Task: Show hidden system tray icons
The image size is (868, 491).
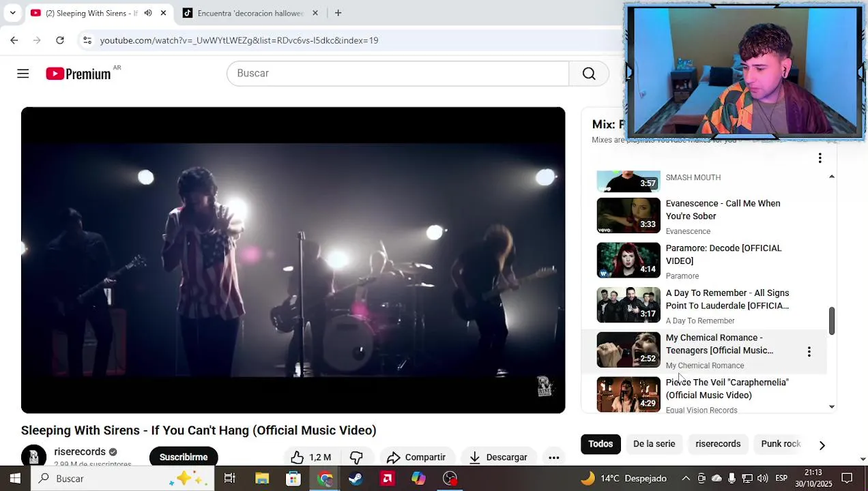Action: click(686, 479)
